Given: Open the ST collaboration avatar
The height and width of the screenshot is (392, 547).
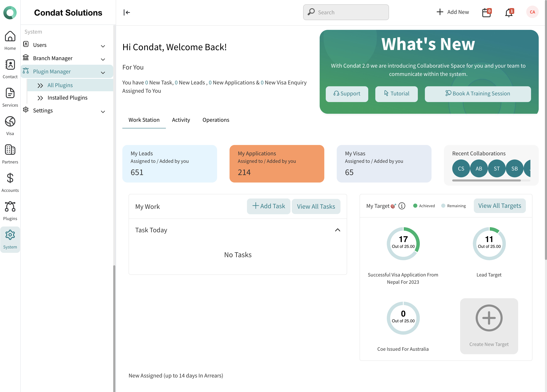Looking at the screenshot, I should point(497,168).
